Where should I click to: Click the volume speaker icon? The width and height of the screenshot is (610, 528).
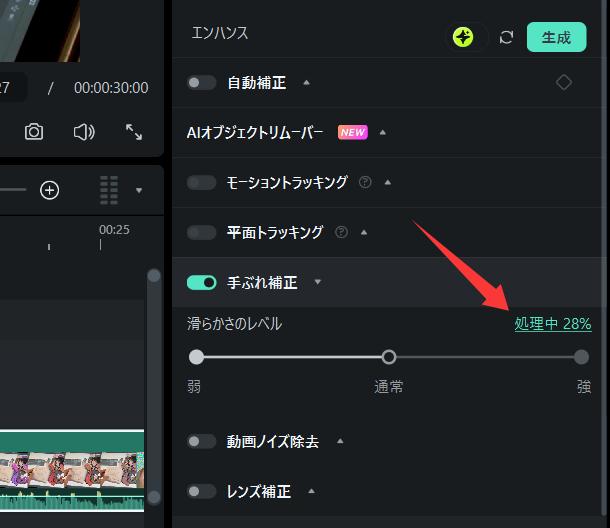point(84,132)
